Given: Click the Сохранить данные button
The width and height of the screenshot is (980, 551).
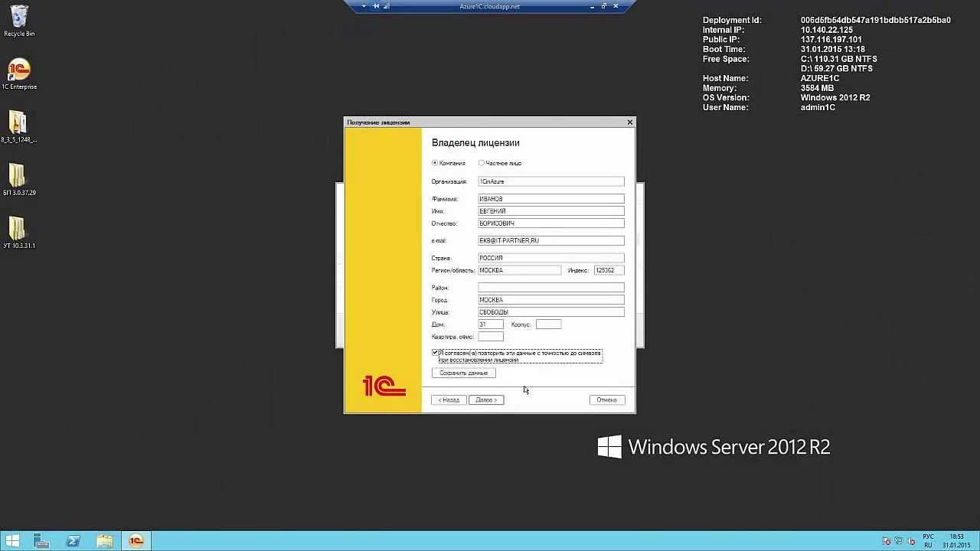Looking at the screenshot, I should [464, 373].
